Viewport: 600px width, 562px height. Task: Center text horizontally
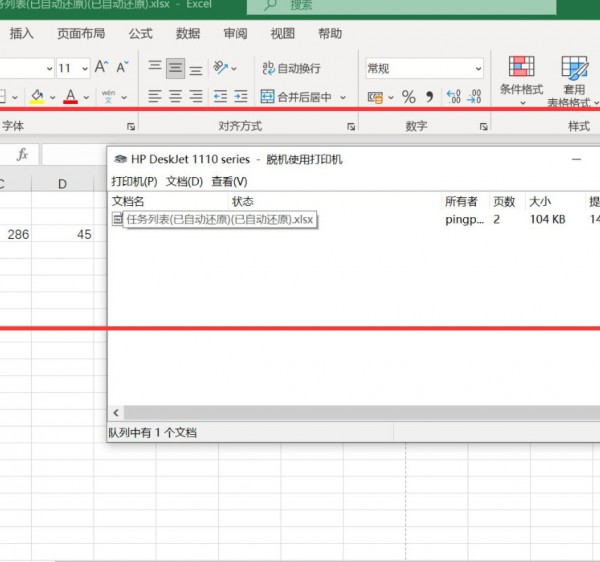[x=176, y=96]
